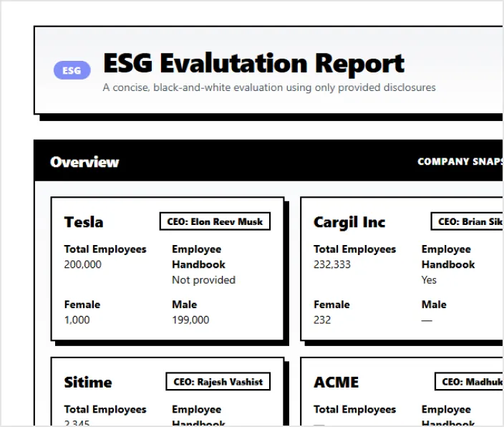Click the ACME CEO: Madhuk badge

(469, 382)
